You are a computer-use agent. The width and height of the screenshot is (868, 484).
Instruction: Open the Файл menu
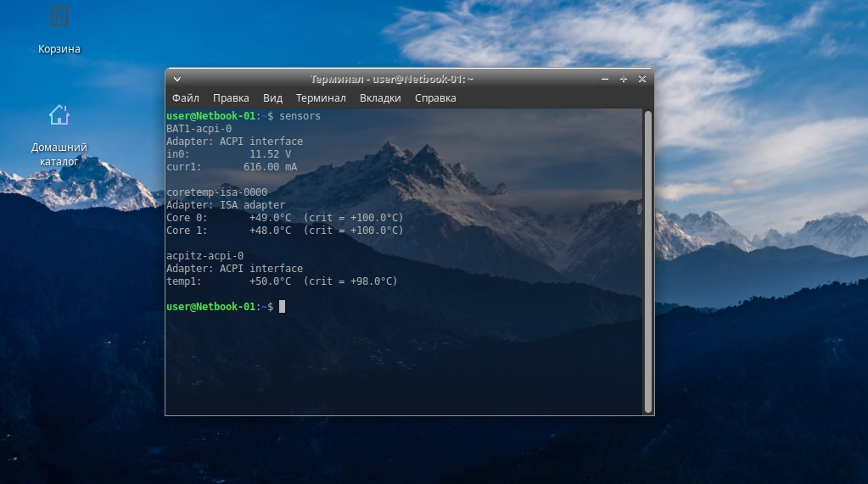(186, 98)
